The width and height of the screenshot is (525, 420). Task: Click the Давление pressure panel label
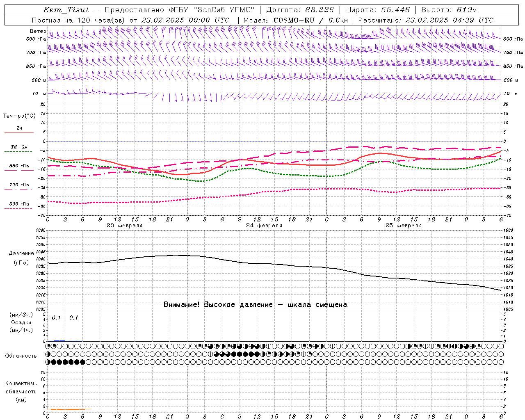pyautogui.click(x=21, y=253)
